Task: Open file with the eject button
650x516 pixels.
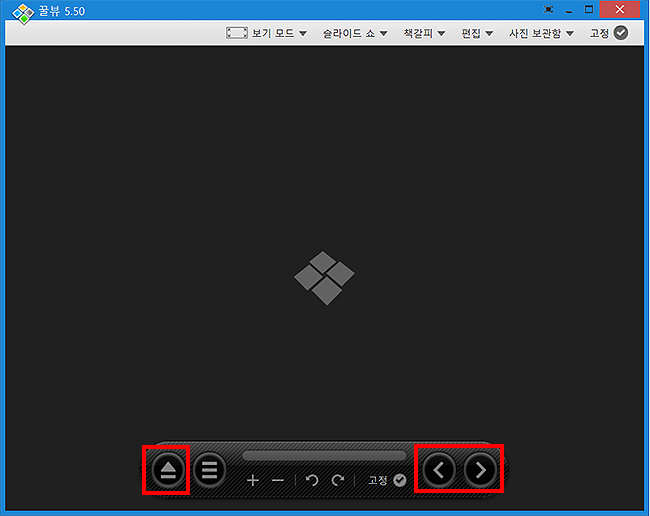Action: pyautogui.click(x=168, y=470)
